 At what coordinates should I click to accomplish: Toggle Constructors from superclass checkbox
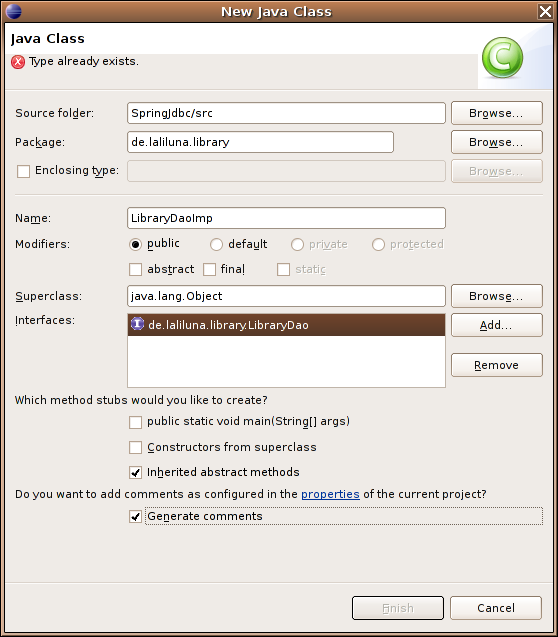click(x=135, y=448)
